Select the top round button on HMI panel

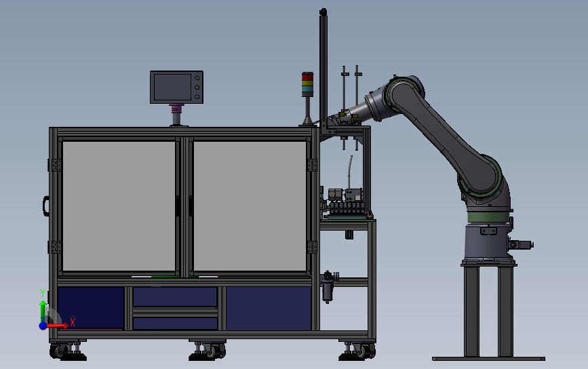pyautogui.click(x=197, y=77)
